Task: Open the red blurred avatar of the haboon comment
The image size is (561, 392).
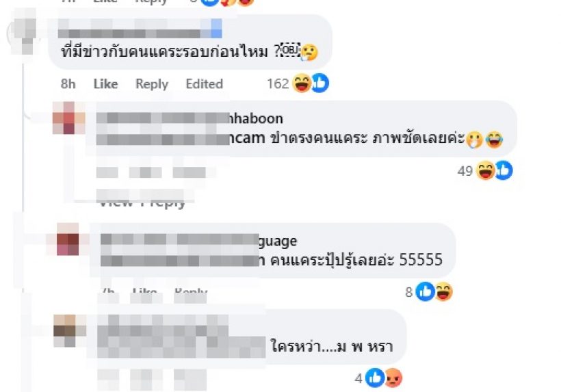Action: 69,118
